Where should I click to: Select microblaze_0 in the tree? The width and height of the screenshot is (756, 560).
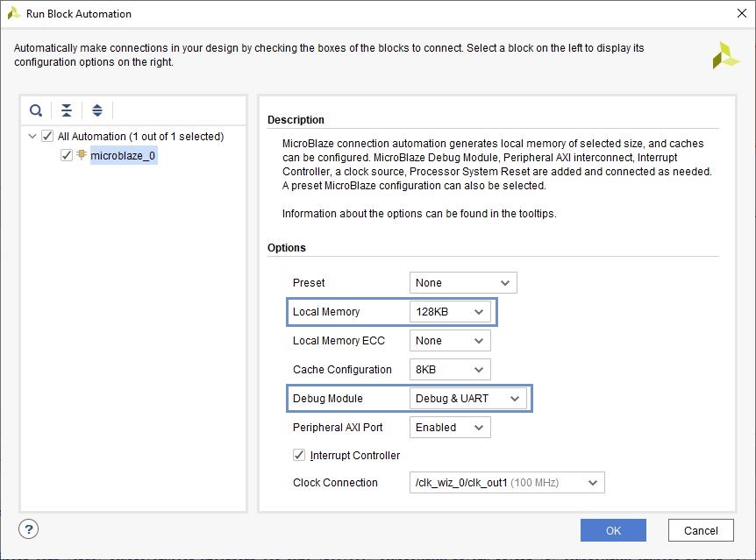(124, 156)
